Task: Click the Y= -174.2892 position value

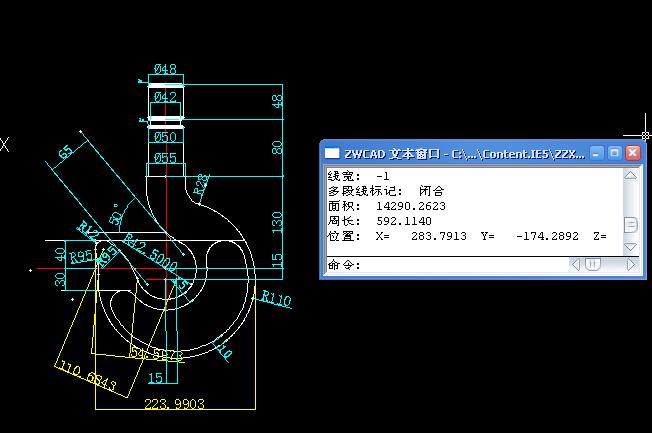Action: pyautogui.click(x=530, y=236)
